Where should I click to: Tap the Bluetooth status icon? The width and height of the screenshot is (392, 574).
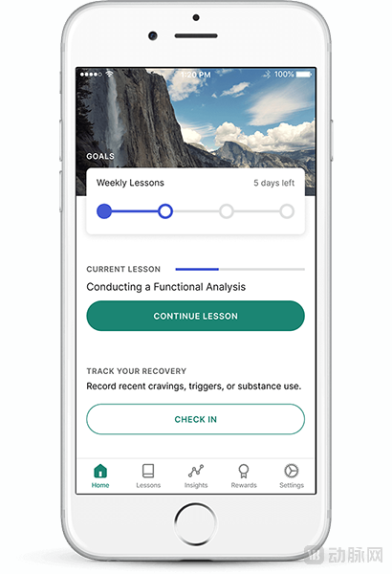point(267,75)
